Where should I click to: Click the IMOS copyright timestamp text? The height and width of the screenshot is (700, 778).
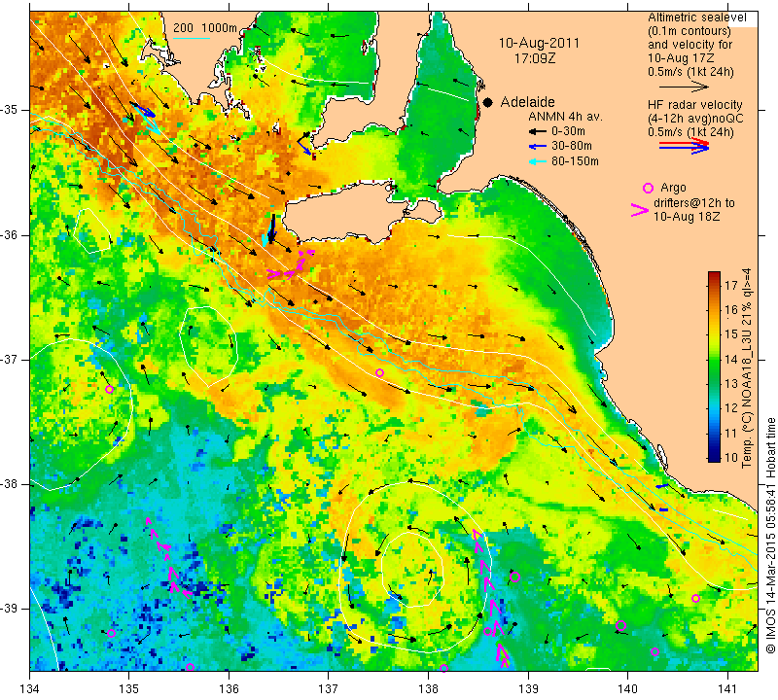point(770,535)
